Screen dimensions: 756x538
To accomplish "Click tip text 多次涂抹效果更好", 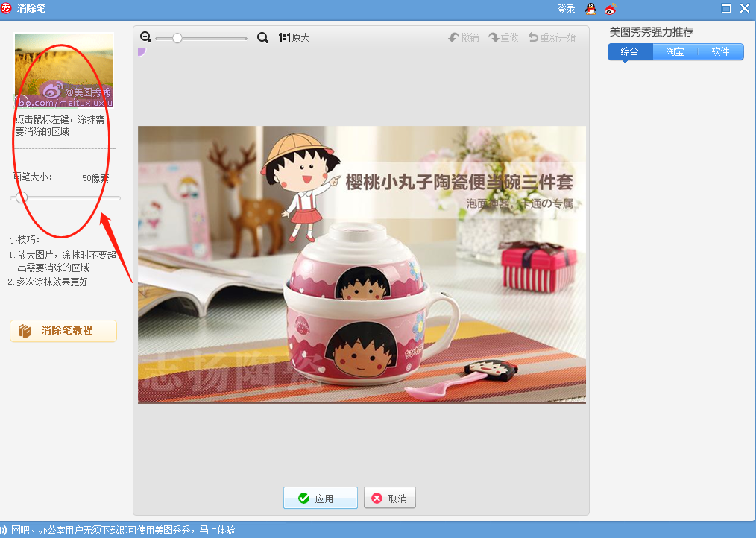I will 52,282.
